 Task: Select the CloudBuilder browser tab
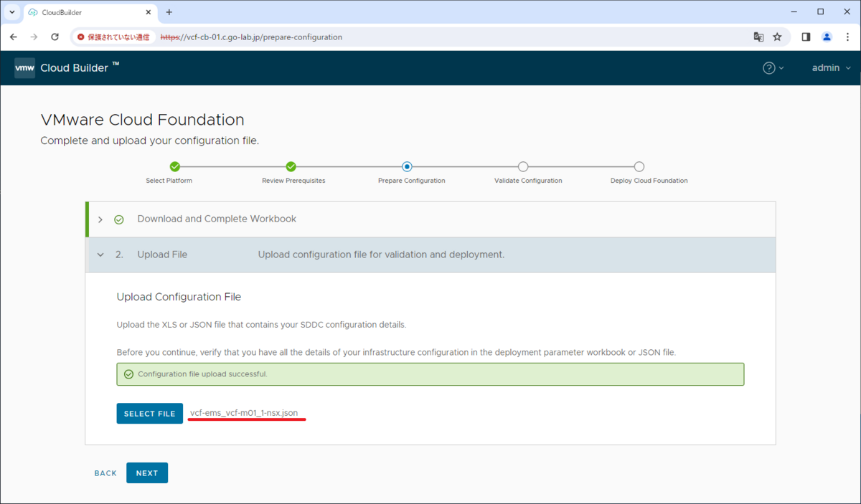pos(90,13)
